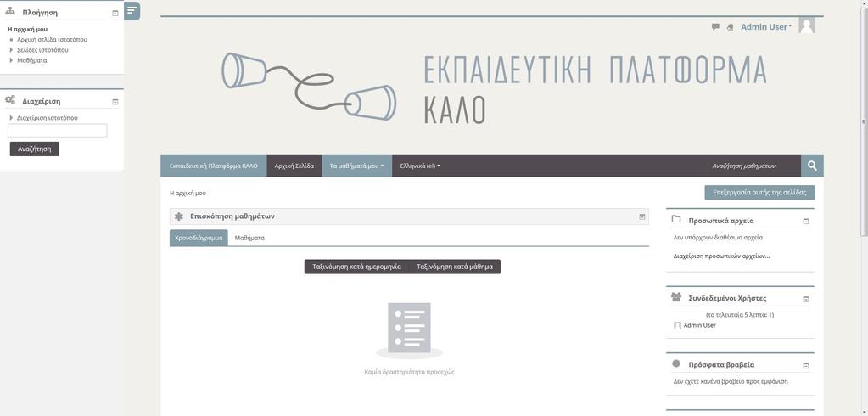Screen dimensions: 868x416
Task: Expand Μαθήματα tree node
Action: [11, 60]
